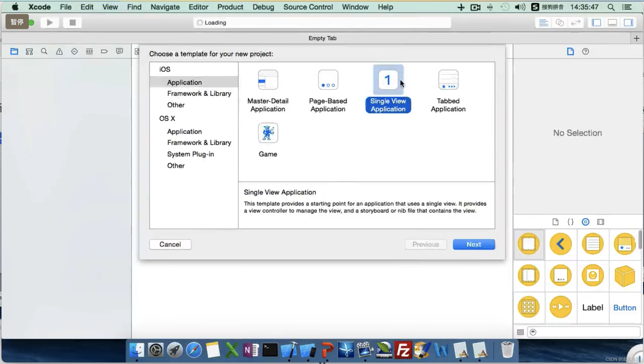Screen dimensions: 644x364
Task: Open the Find navigator magnifier icon
Action: [x=44, y=51]
